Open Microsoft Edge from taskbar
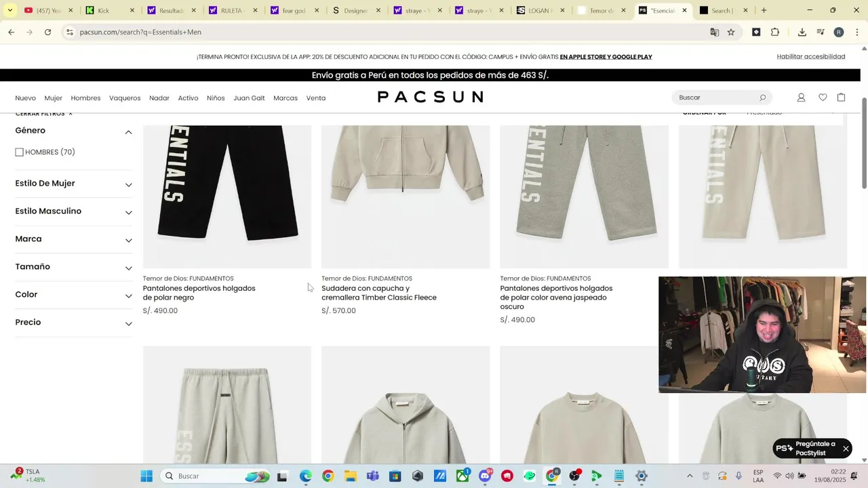The width and height of the screenshot is (868, 488). click(306, 476)
